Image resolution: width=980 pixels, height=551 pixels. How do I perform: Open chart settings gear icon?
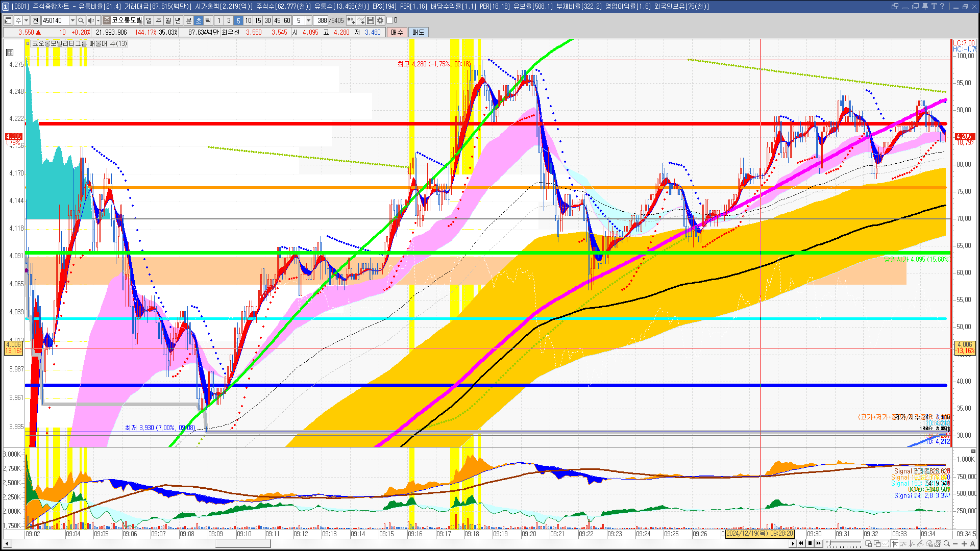(x=380, y=20)
